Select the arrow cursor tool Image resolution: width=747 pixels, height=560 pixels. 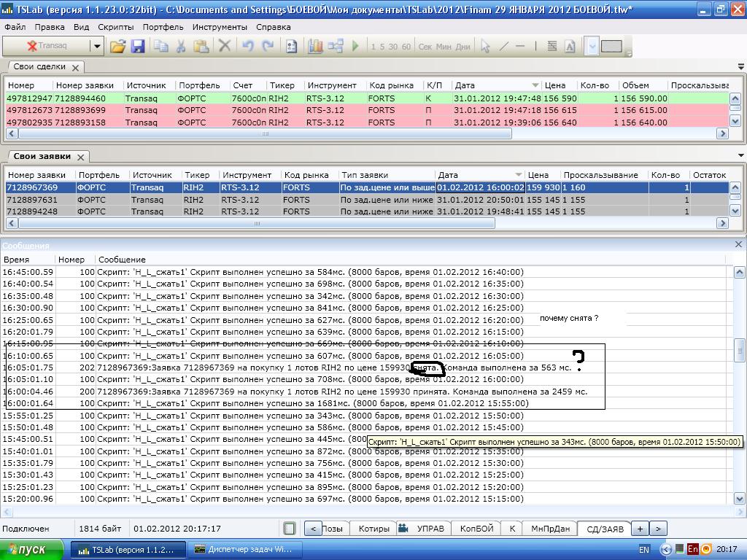pyautogui.click(x=485, y=46)
